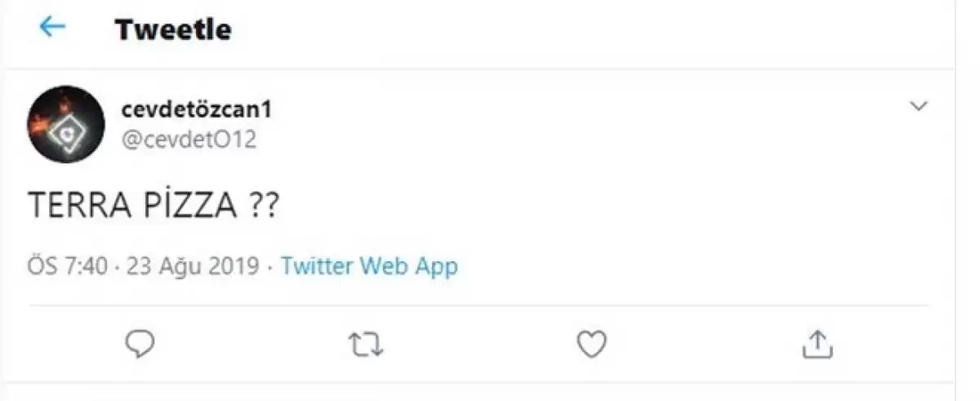The image size is (980, 401).
Task: Open cevdetözcan1's profile picture
Action: [66, 124]
